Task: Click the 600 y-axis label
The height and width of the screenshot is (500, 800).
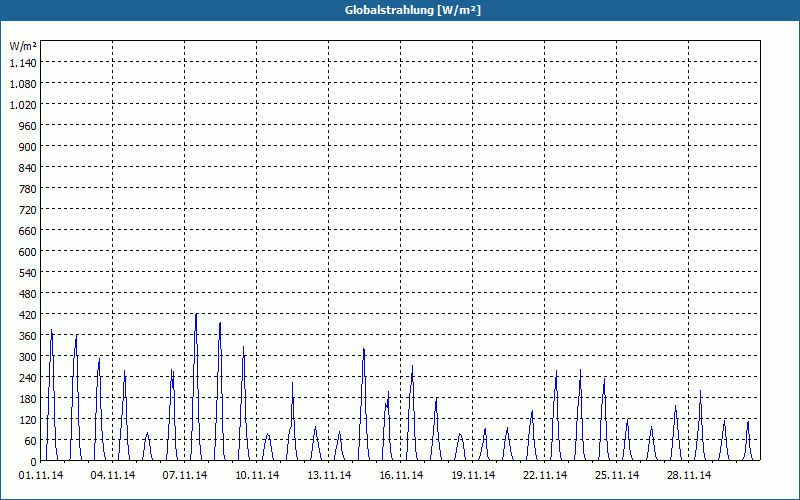Action: click(x=28, y=252)
